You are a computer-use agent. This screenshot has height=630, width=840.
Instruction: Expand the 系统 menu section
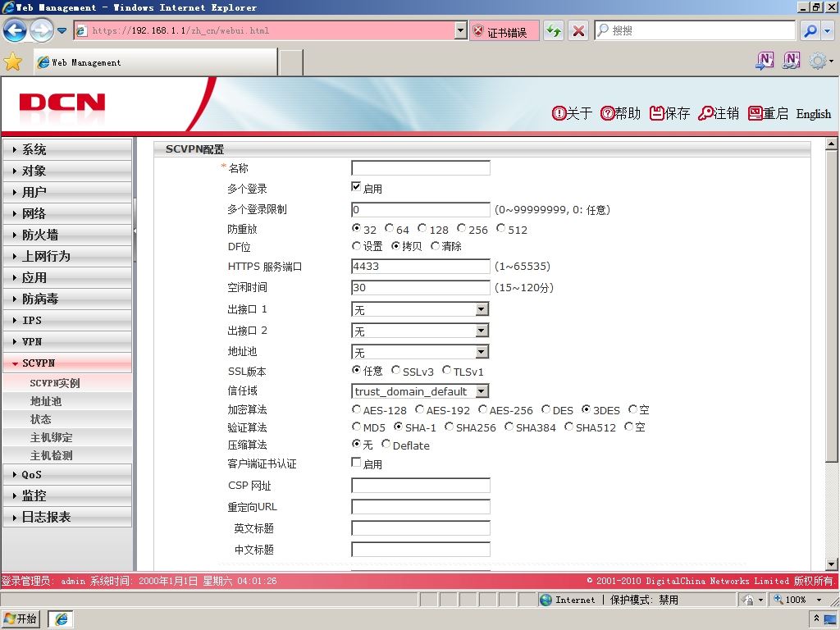tap(67, 149)
